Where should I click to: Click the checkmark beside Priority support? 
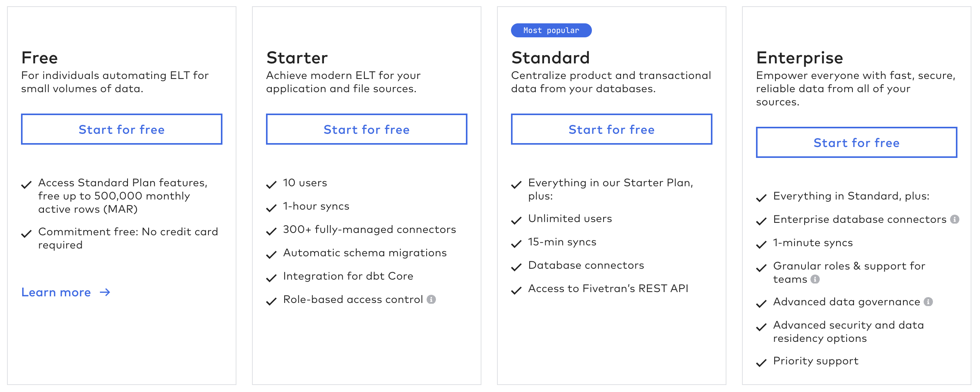pos(761,363)
